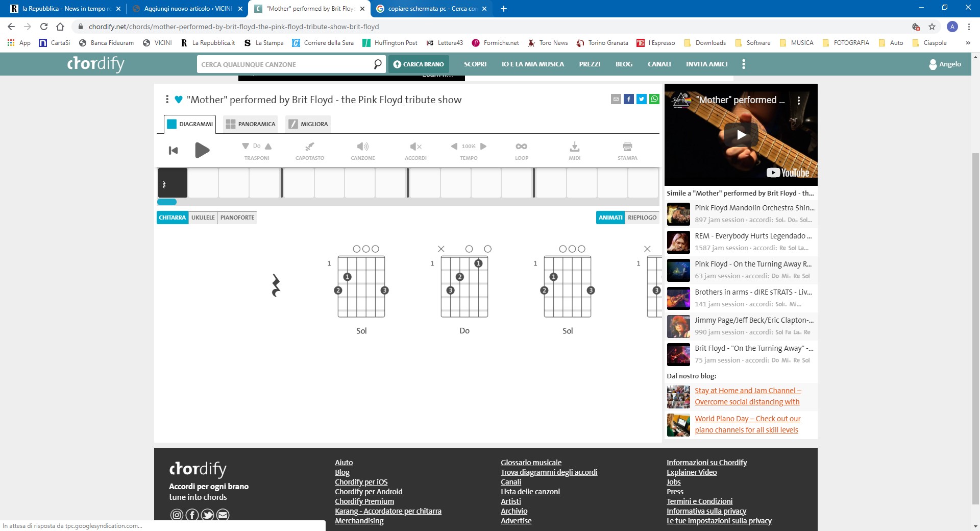Open the Migliora tab
The image size is (980, 531).
pos(308,124)
